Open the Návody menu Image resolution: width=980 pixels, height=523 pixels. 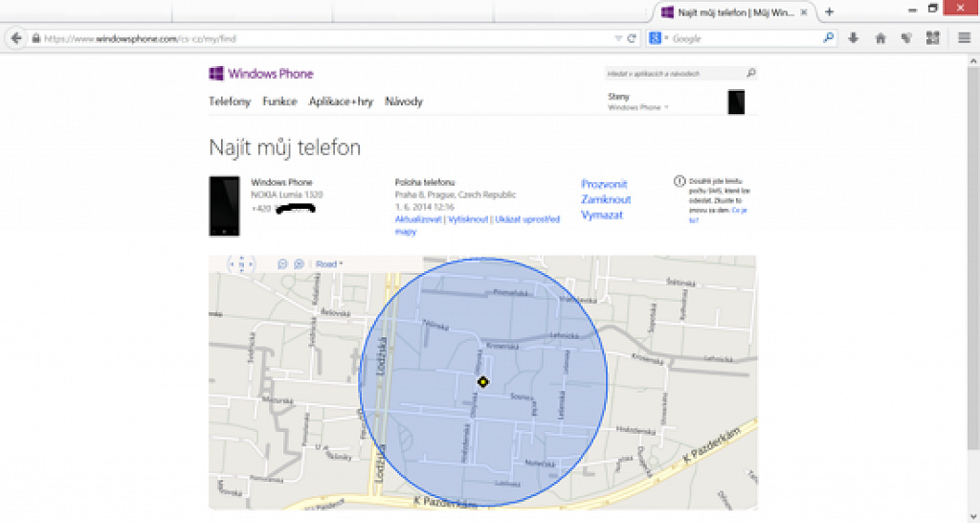[404, 102]
